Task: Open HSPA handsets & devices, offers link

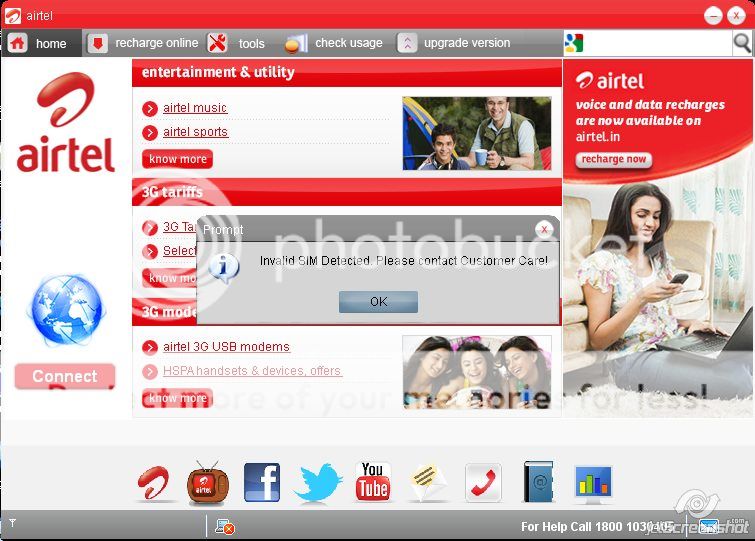Action: (252, 371)
